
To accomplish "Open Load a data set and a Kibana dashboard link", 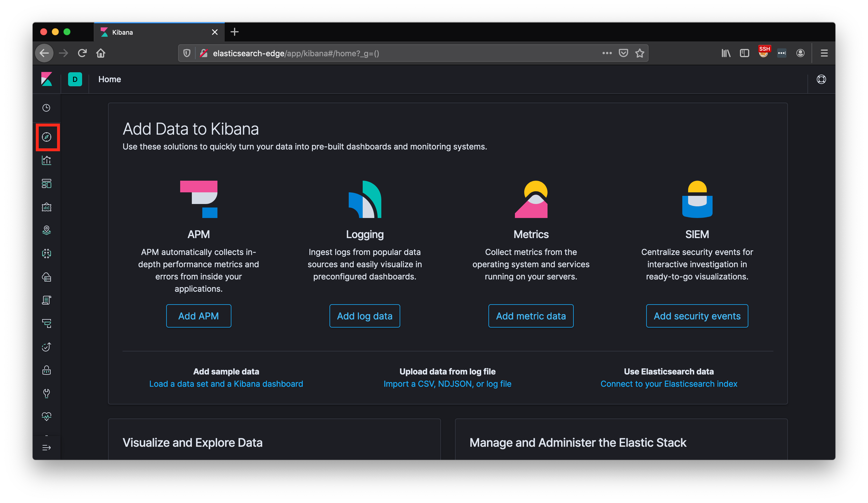I will point(226,384).
